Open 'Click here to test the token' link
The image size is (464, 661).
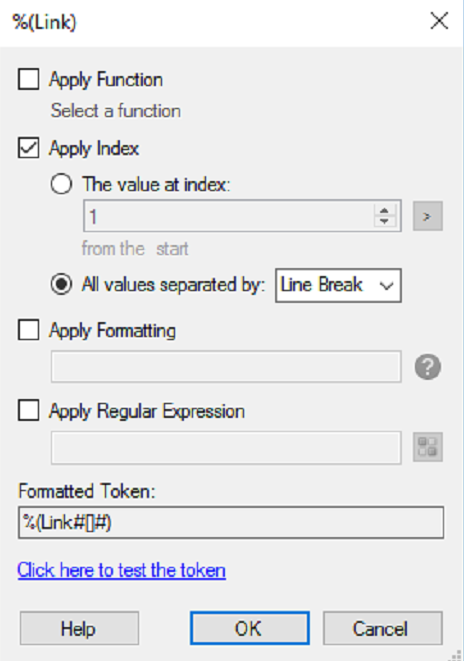121,570
